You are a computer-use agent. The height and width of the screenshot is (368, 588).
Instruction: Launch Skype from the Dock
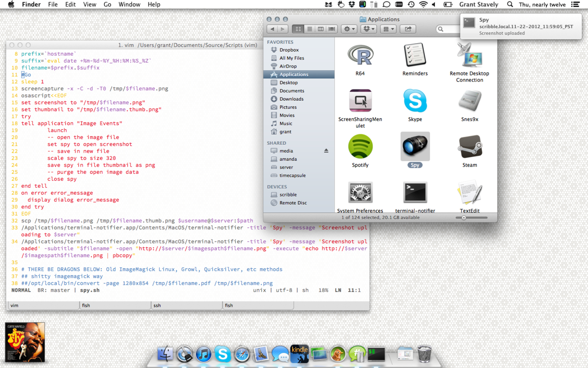point(223,354)
